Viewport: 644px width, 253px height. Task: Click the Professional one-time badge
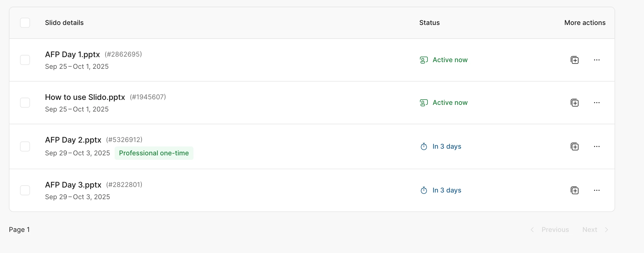[x=154, y=153]
